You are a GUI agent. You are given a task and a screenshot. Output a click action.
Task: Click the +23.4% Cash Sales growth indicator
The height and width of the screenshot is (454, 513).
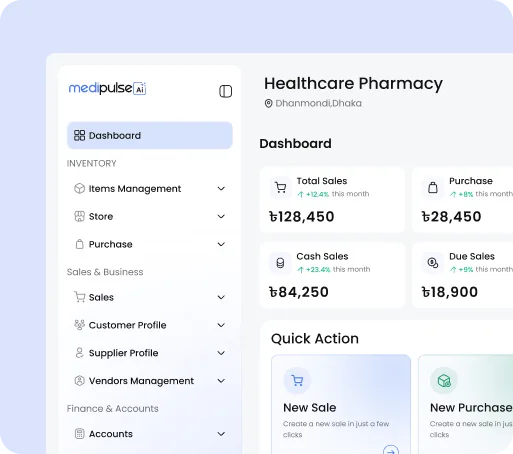(314, 270)
